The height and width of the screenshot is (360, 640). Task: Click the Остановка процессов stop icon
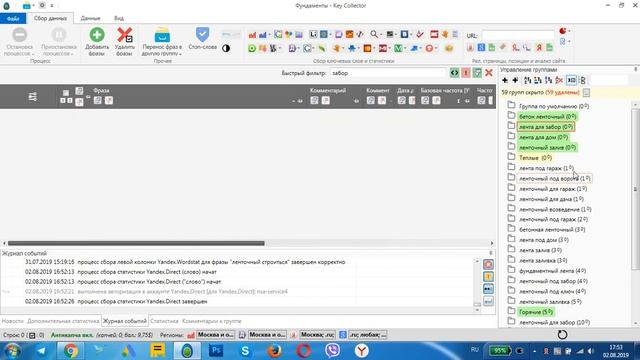point(20,35)
